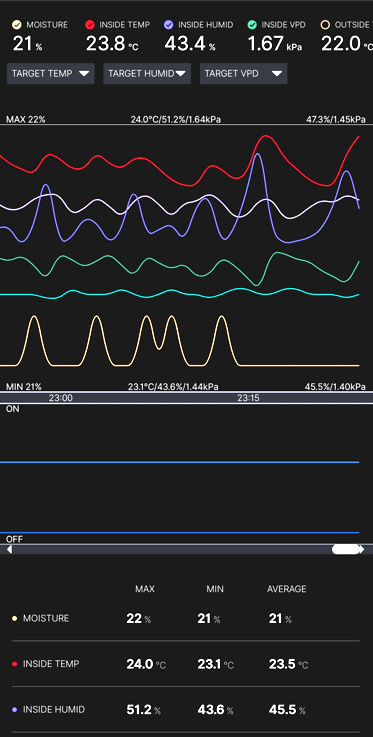Click the yellow dot beside MOISTURE in the table
This screenshot has height=737, width=373.
pyautogui.click(x=15, y=619)
